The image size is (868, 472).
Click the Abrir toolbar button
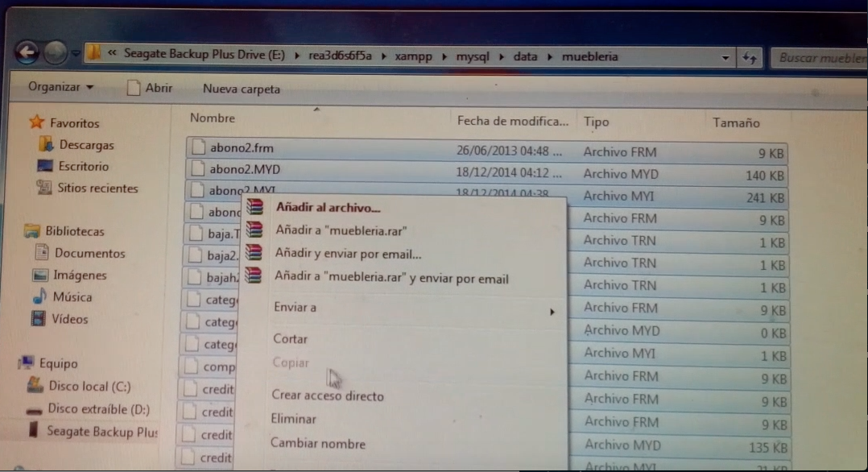click(x=151, y=88)
